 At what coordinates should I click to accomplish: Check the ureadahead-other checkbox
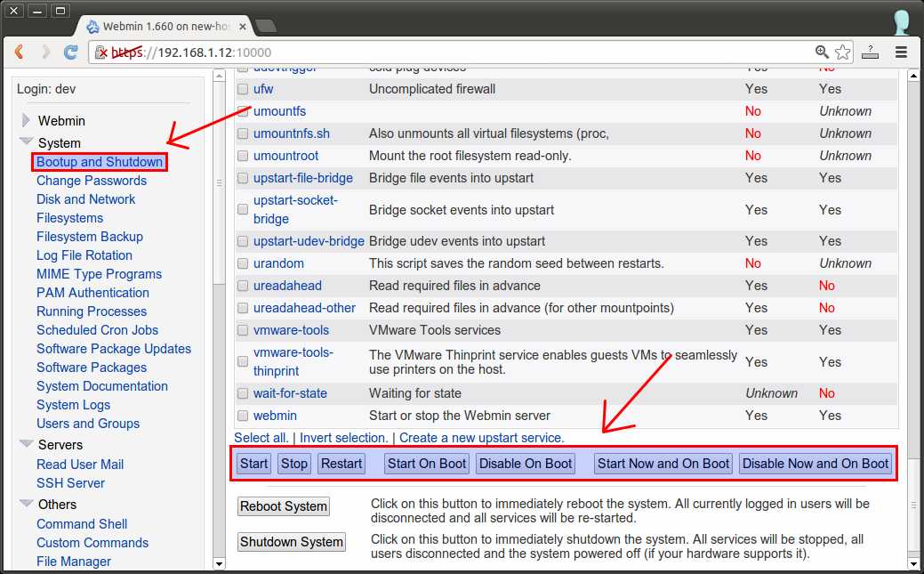[x=243, y=308]
